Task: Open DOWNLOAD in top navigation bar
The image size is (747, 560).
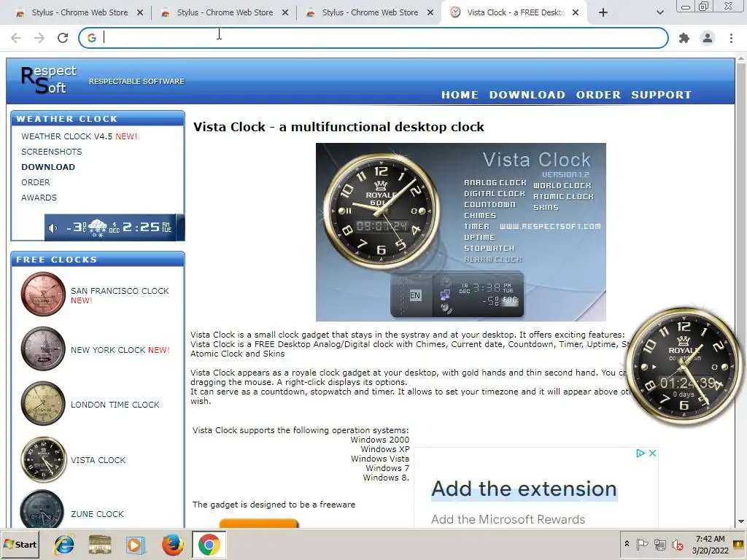Action: pos(527,95)
